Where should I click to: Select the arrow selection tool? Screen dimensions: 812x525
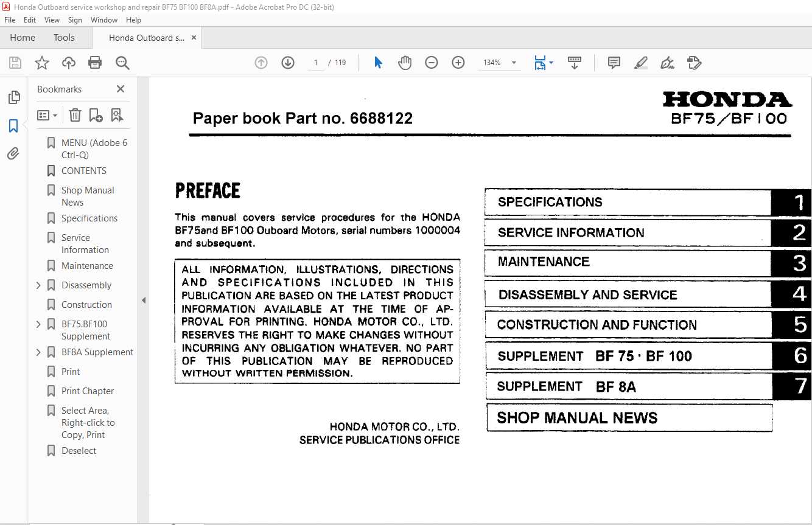(378, 63)
